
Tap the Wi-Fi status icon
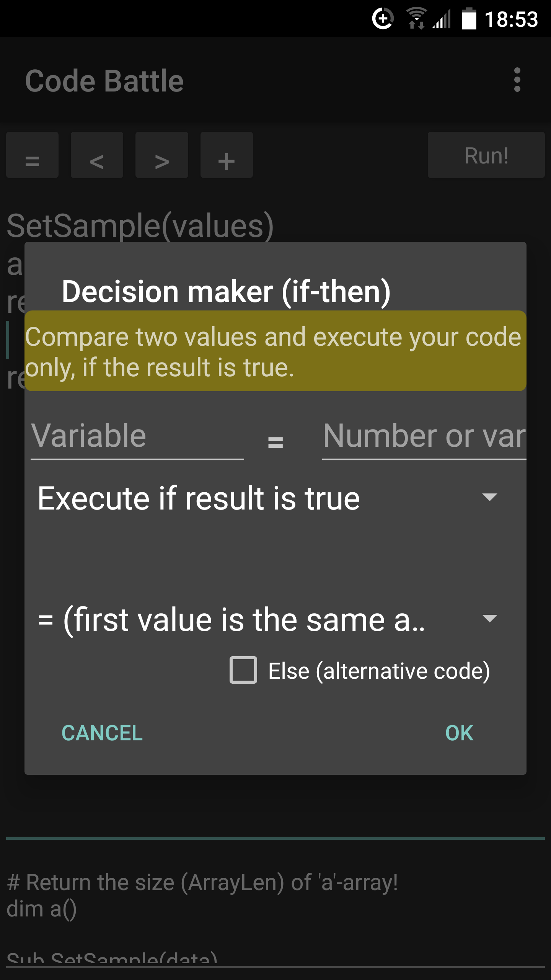416,18
